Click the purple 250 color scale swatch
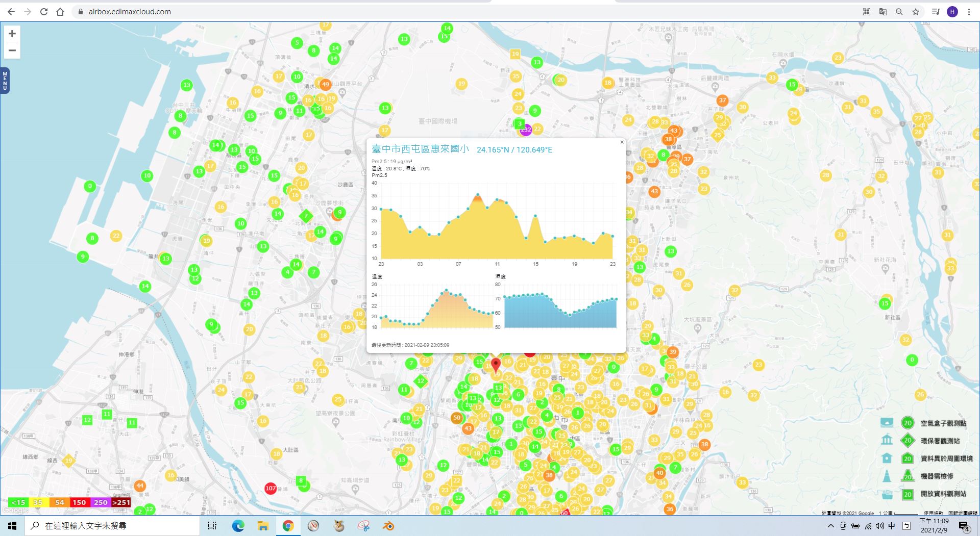The width and height of the screenshot is (980, 536). [x=101, y=502]
